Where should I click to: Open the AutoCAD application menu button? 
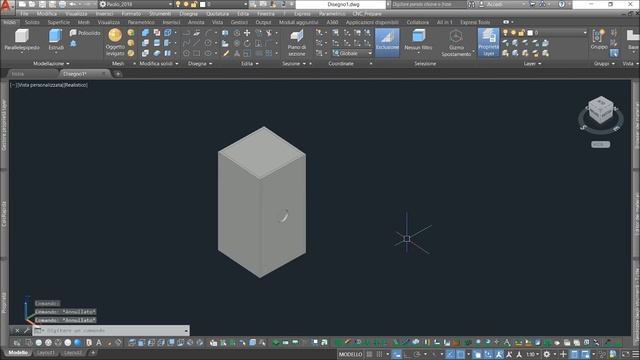pos(6,7)
